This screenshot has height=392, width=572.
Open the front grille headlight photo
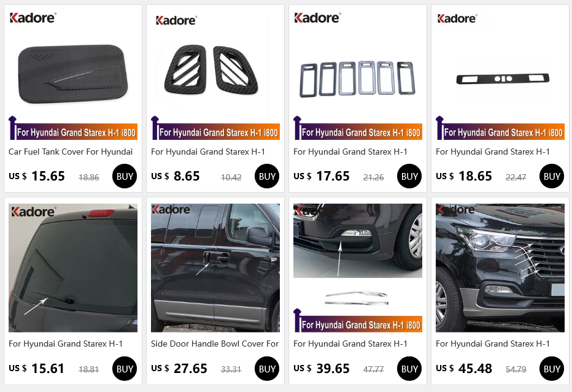(500, 267)
